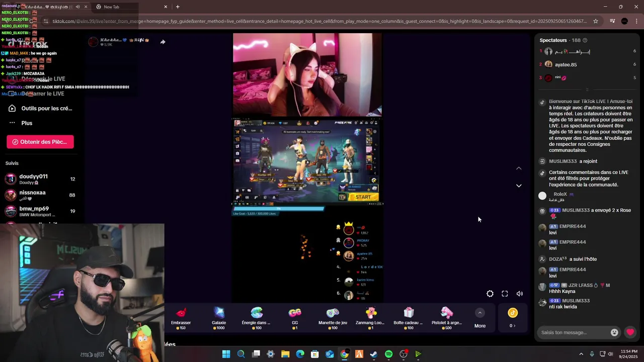644x362 pixels.
Task: Send the Manette de jeu gift
Action: click(333, 319)
